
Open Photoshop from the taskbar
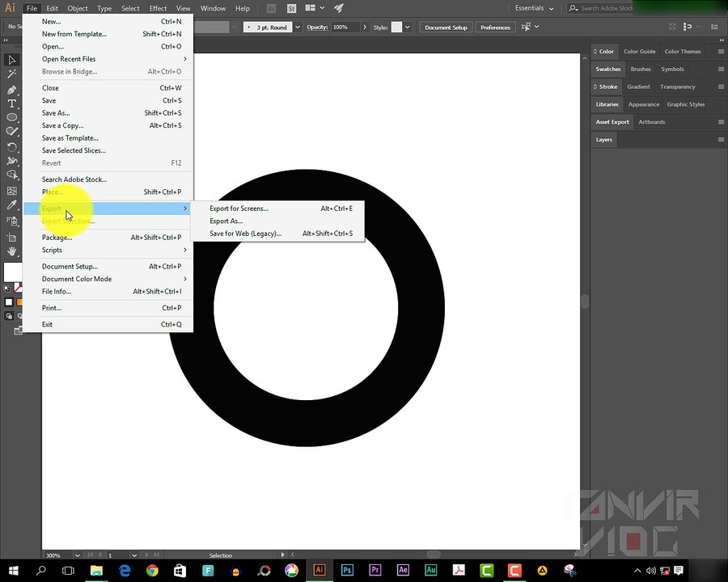pos(347,570)
